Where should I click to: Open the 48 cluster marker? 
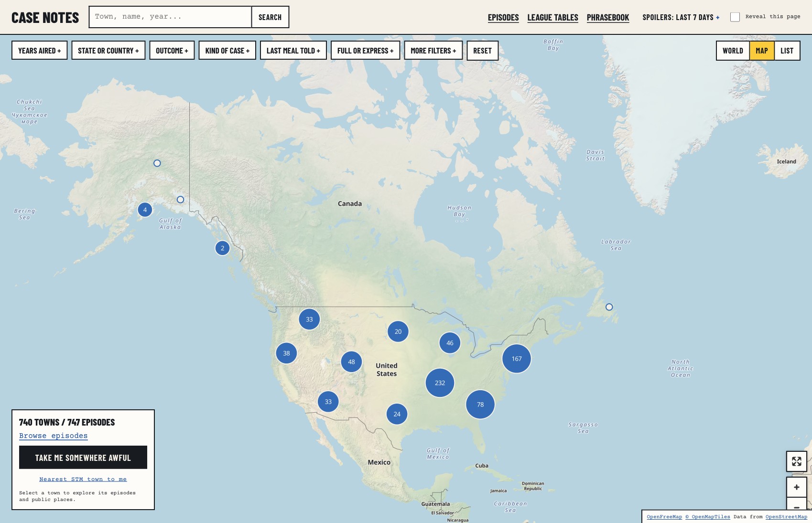coord(351,362)
